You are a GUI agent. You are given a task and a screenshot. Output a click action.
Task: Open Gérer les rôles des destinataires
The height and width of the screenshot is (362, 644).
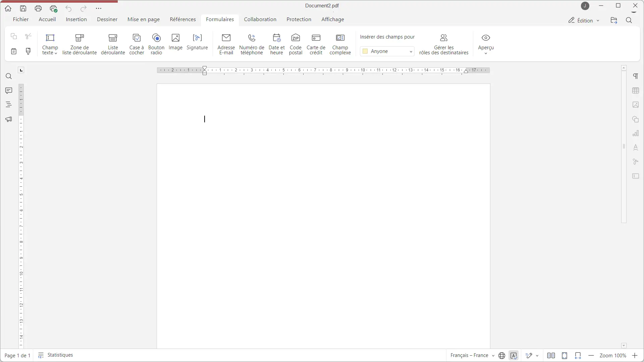(x=444, y=44)
